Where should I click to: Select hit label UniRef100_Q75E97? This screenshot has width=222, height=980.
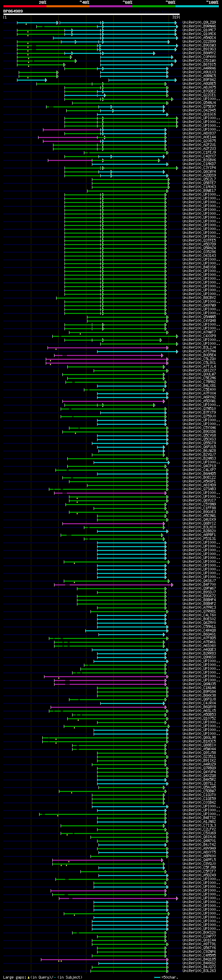(199, 106)
